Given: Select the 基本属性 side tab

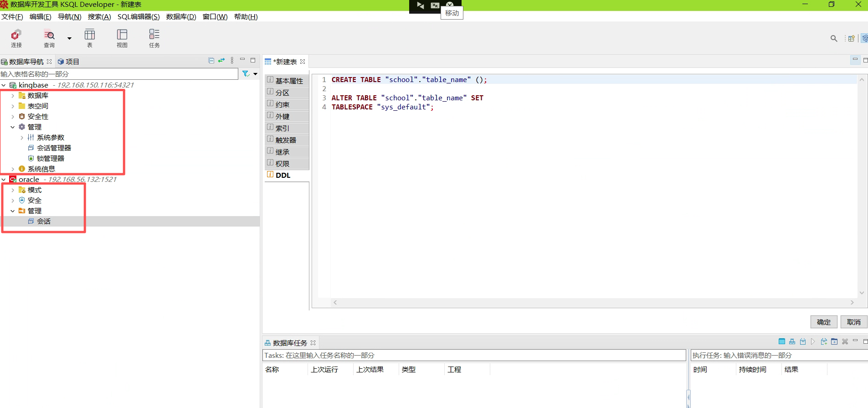Looking at the screenshot, I should [287, 81].
